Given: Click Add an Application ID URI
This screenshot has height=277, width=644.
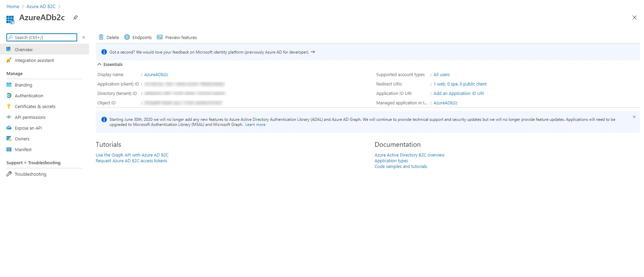Looking at the screenshot, I should (x=459, y=94).
